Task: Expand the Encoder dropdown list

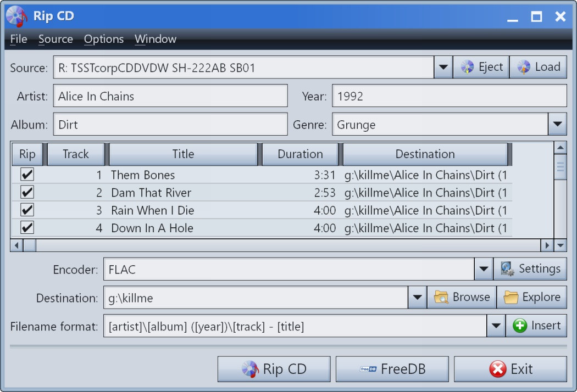Action: tap(484, 269)
